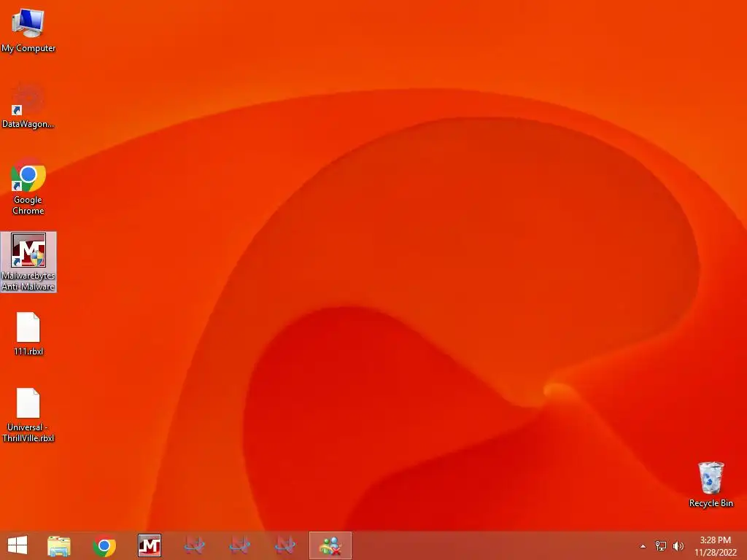Screen dimensions: 747x560
Task: Open File Explorer from the taskbar
Action: [59, 545]
